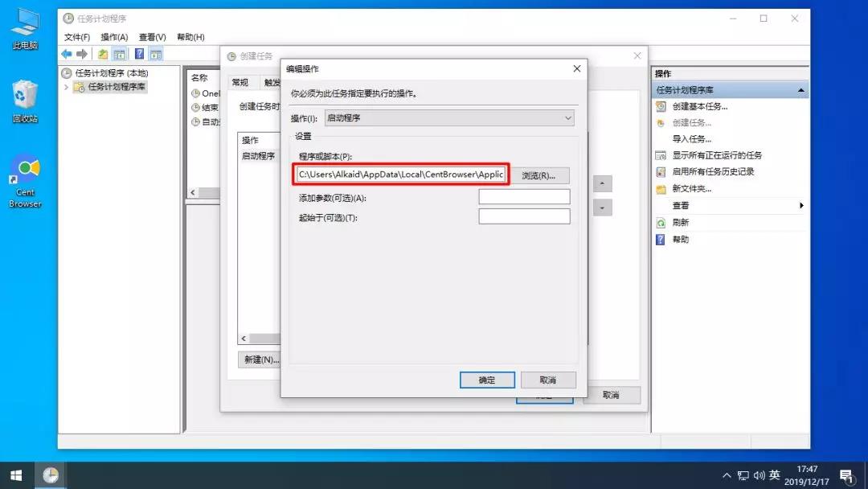Switch to the 触发器 tab in 创建任务
The width and height of the screenshot is (868, 489).
(271, 81)
